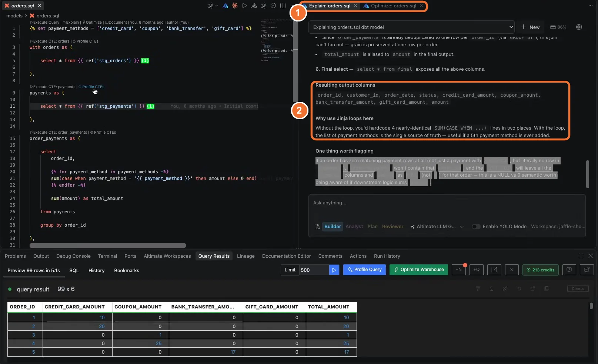This screenshot has height=364, width=598.
Task: Click the outlined Altimate triangle icon
Action: pyautogui.click(x=254, y=6)
